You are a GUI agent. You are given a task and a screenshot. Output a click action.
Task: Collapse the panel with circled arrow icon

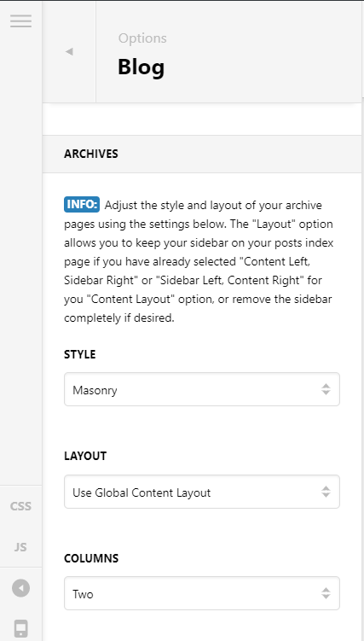[20, 588]
